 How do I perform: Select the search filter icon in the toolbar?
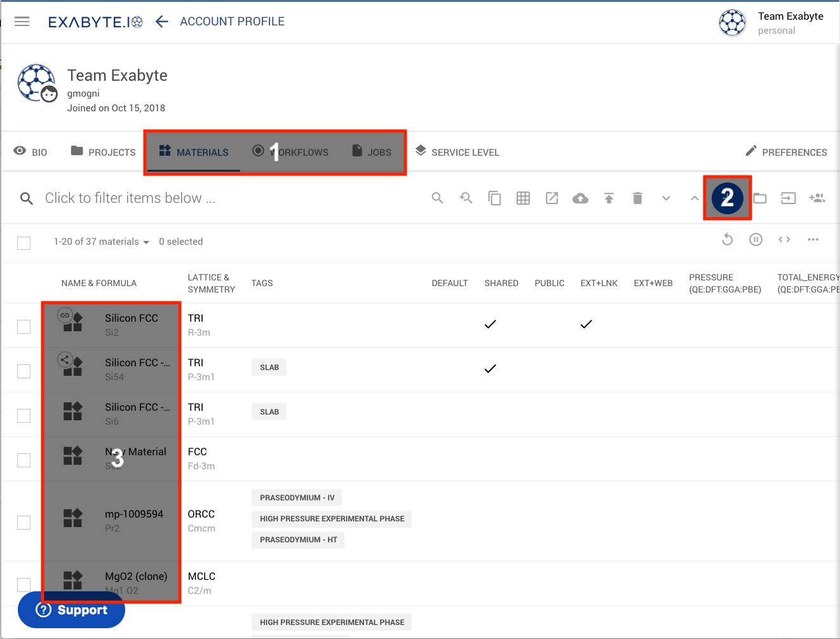coord(437,198)
